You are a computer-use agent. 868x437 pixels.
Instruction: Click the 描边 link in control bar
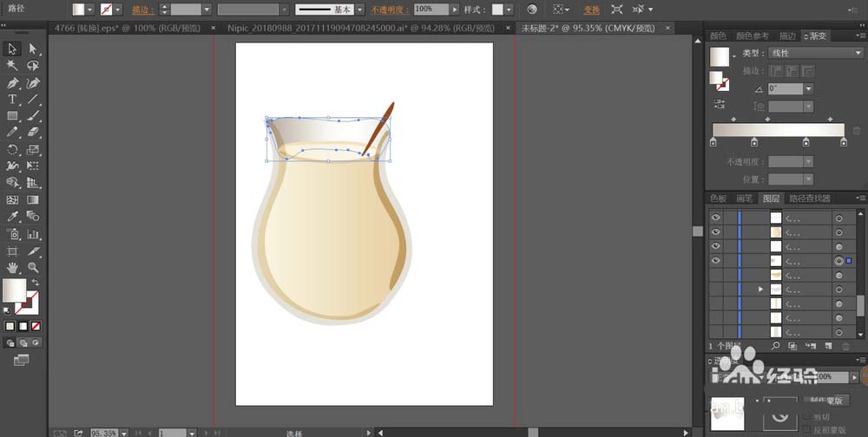pyautogui.click(x=143, y=10)
